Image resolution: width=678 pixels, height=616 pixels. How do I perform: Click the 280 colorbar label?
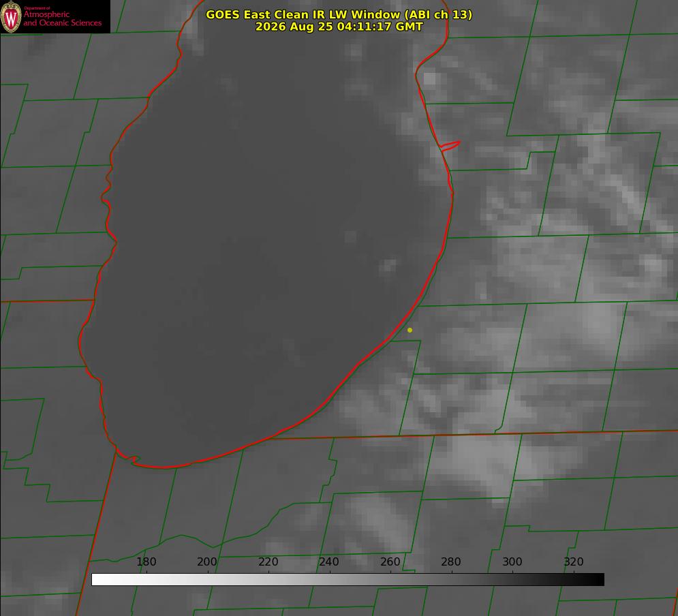[x=451, y=561]
